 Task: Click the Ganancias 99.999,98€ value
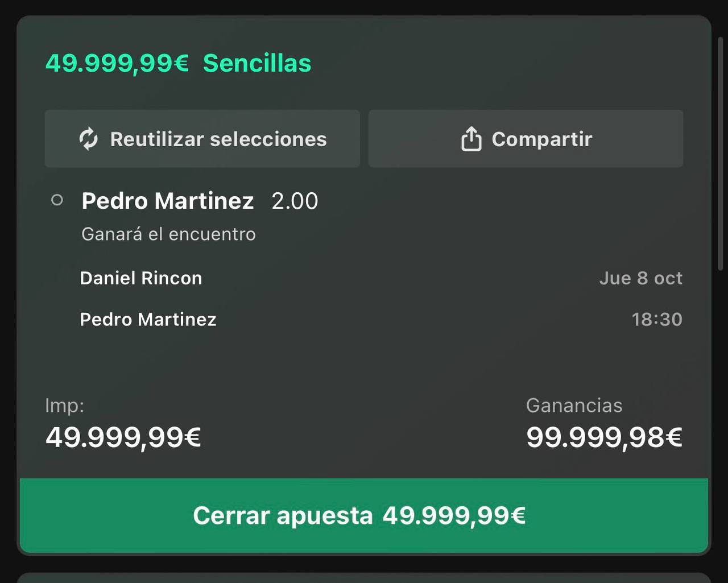pyautogui.click(x=604, y=437)
